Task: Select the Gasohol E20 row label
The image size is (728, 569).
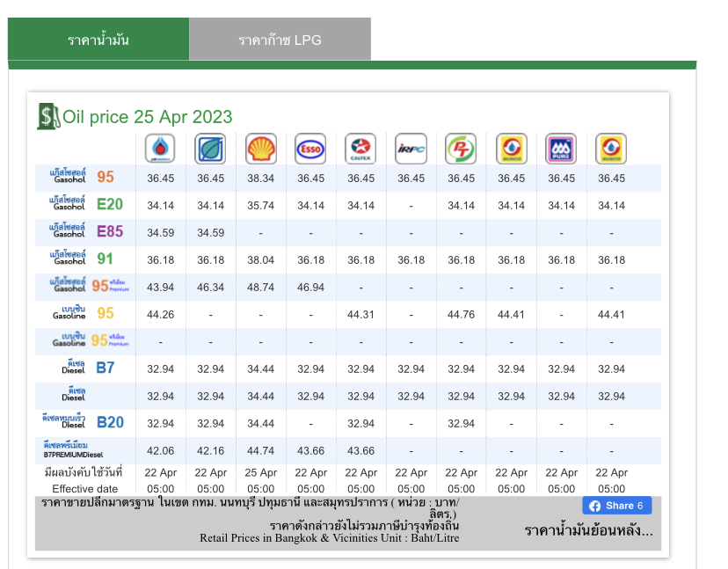Action: [86, 204]
